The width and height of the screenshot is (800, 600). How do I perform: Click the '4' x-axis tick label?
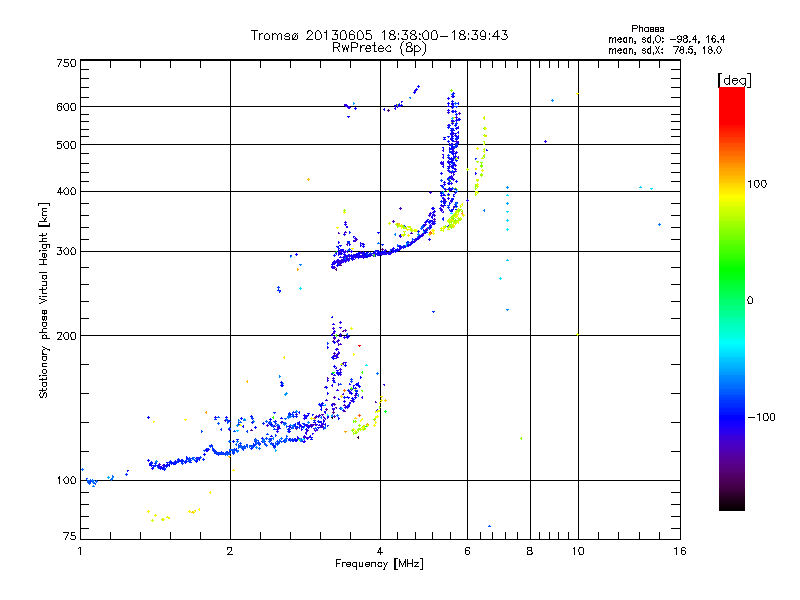click(380, 551)
